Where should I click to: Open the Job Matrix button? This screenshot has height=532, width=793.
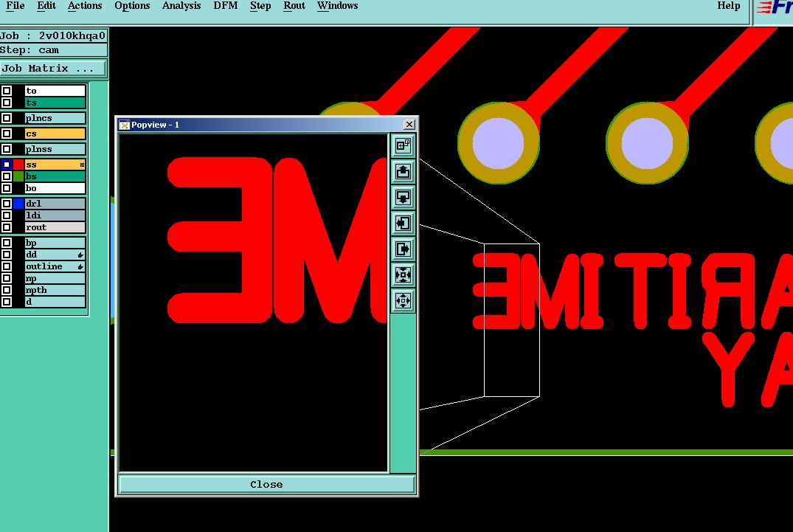pyautogui.click(x=53, y=69)
